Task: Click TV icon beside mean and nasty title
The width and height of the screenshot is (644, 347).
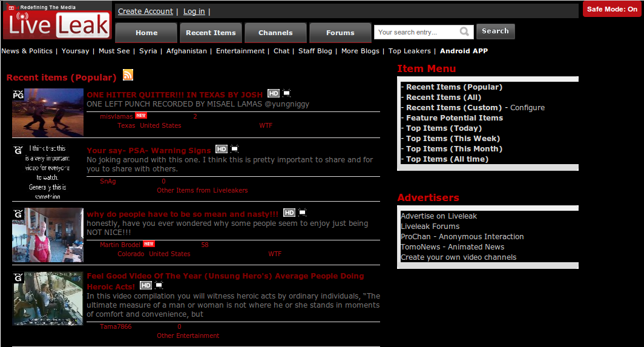Action: (302, 213)
